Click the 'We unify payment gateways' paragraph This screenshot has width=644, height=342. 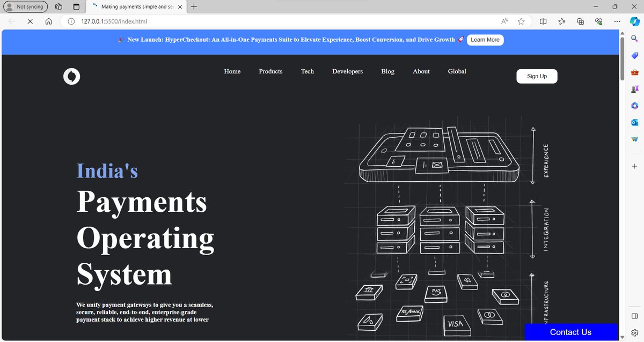(x=145, y=312)
